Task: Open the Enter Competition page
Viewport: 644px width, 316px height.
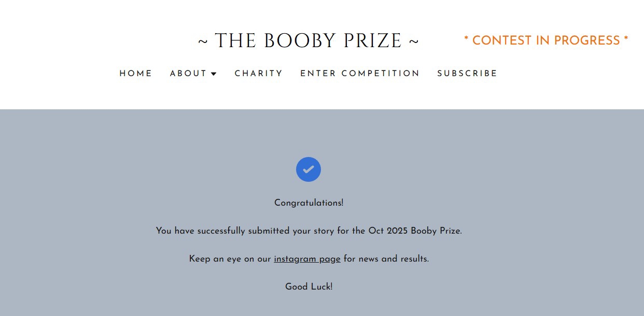Action: [x=360, y=74]
